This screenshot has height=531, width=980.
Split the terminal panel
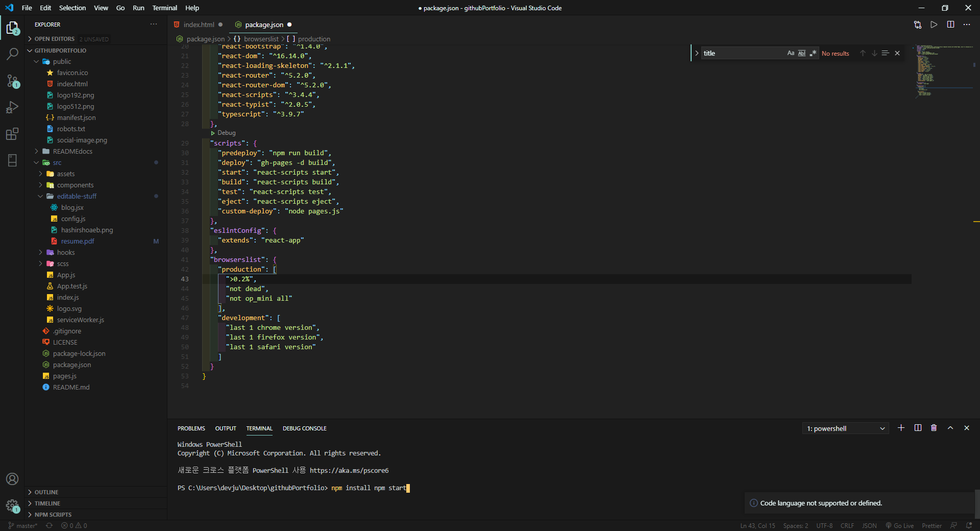pyautogui.click(x=918, y=428)
